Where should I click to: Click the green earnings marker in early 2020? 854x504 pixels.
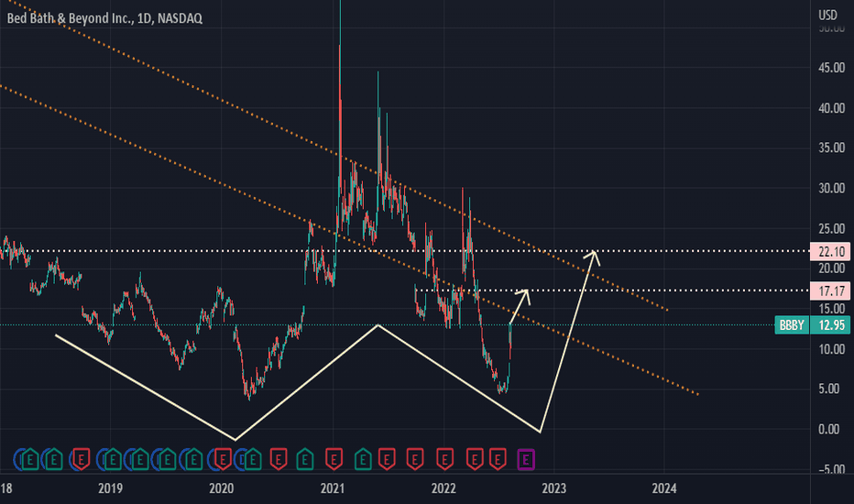point(253,459)
